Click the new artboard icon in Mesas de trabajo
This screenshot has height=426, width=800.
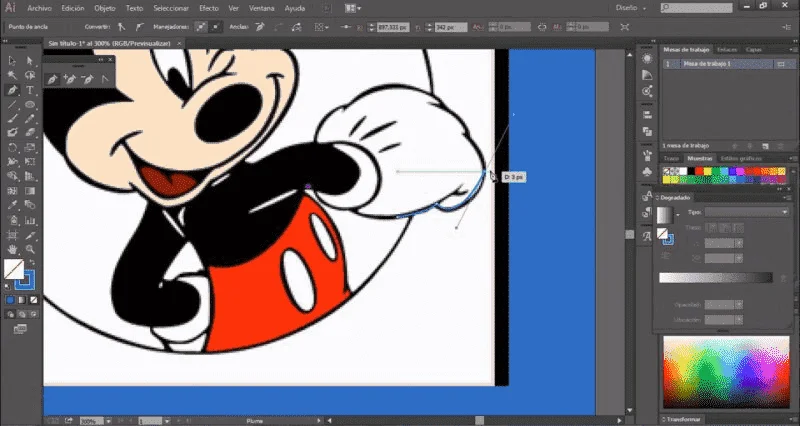[x=765, y=146]
